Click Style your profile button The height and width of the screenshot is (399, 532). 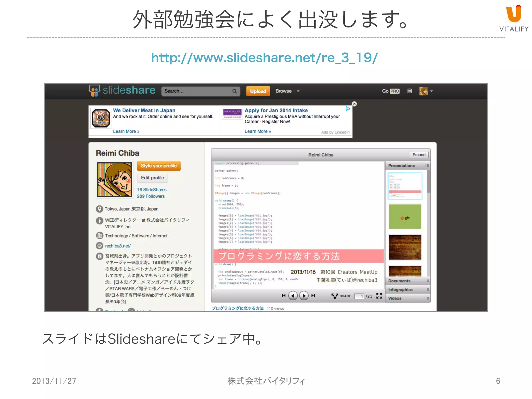(159, 166)
